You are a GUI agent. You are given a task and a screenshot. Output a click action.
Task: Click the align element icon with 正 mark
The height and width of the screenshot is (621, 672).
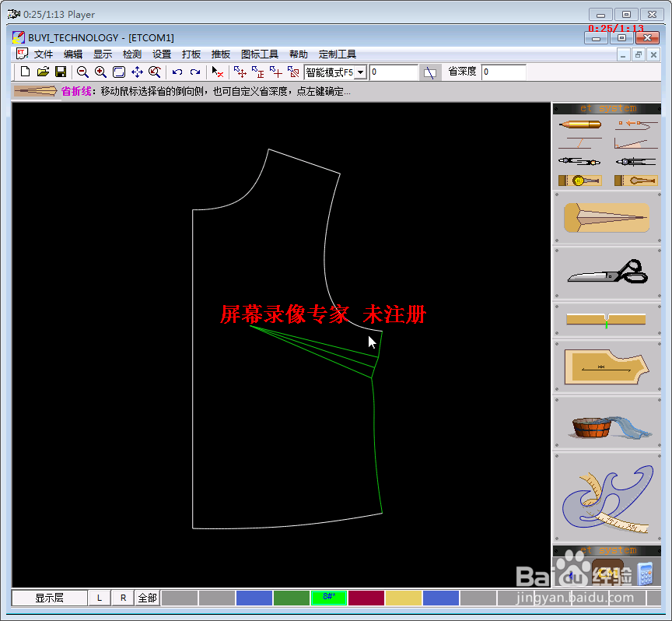[257, 72]
